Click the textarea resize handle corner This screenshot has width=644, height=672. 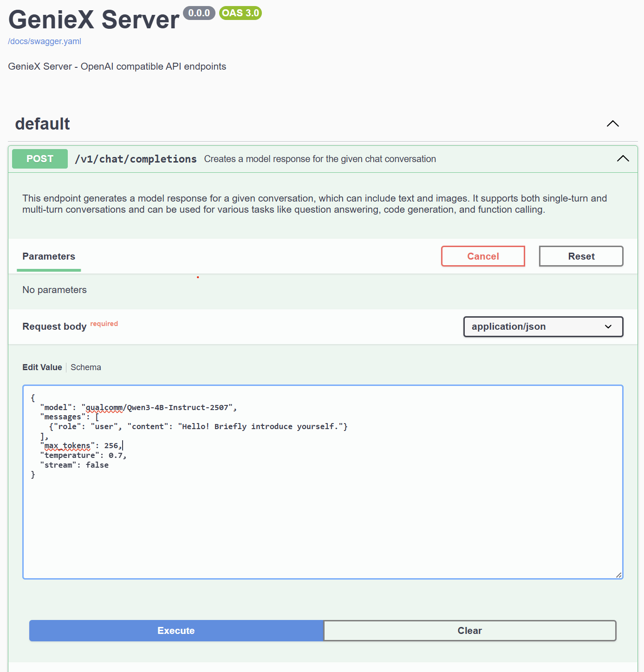(x=618, y=575)
